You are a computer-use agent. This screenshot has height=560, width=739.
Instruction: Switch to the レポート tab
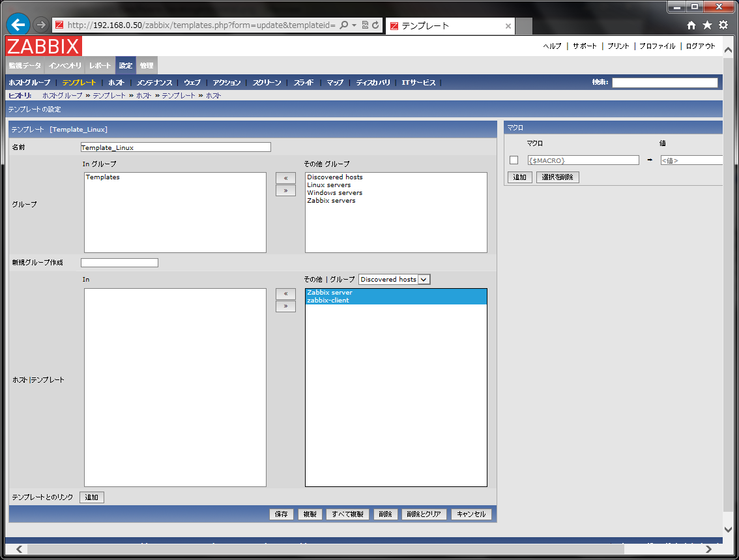click(x=100, y=66)
